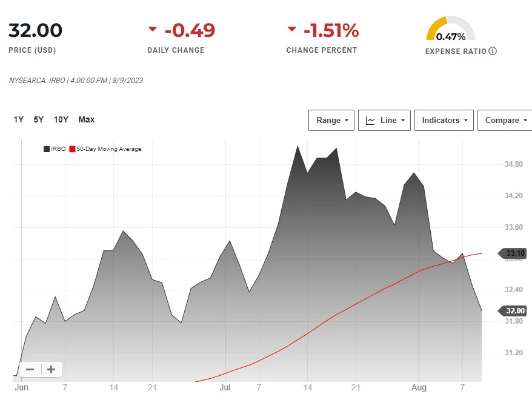Click the 32.00 price value
The image size is (532, 394).
35,30
